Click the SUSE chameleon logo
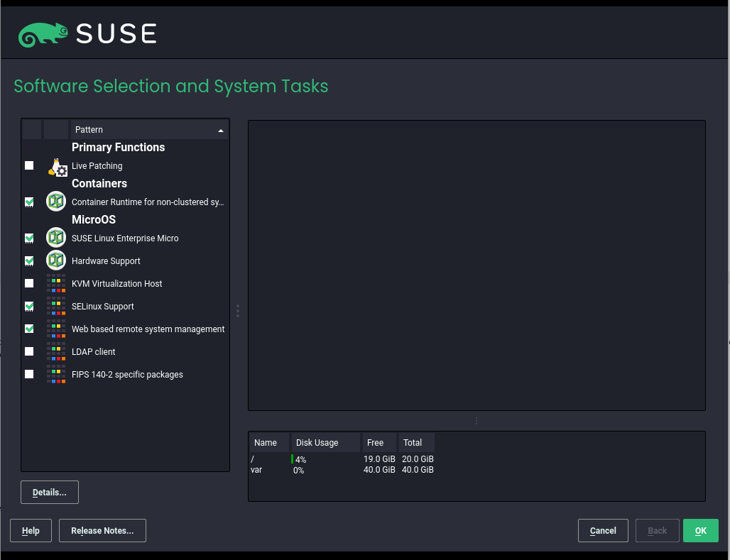The height and width of the screenshot is (560, 730). pos(43,32)
